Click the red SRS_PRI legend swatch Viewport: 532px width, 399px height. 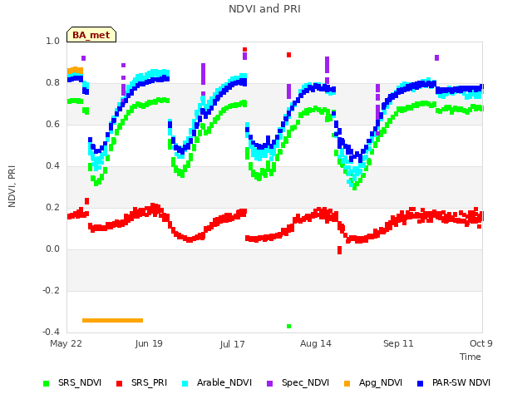pos(119,383)
